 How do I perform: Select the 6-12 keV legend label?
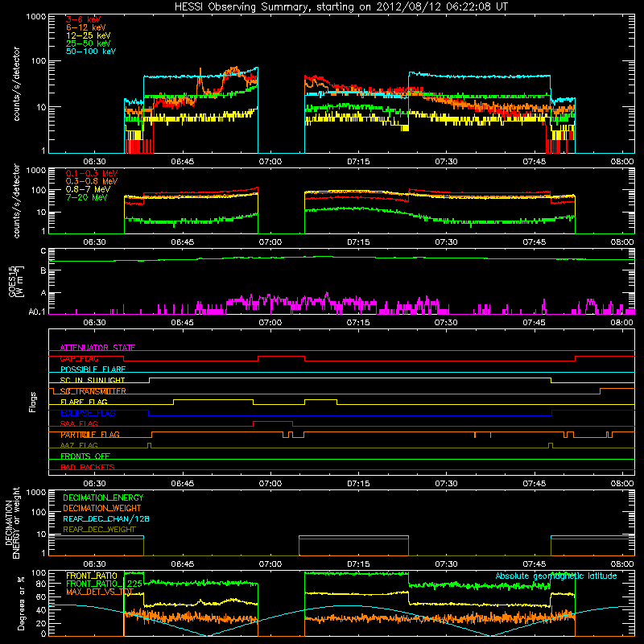[85, 27]
